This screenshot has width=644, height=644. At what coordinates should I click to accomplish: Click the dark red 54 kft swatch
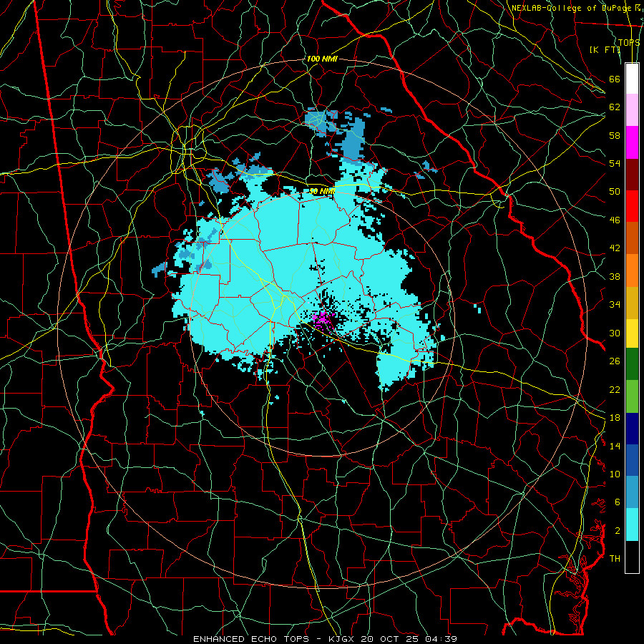[632, 174]
